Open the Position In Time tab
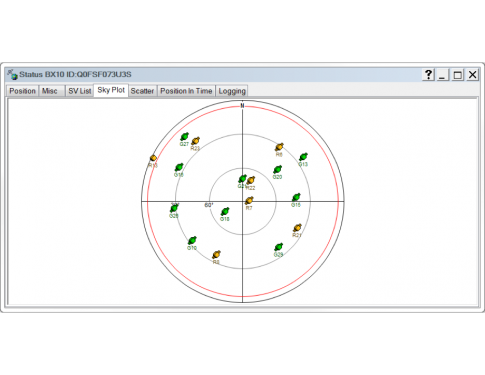 pyautogui.click(x=186, y=91)
